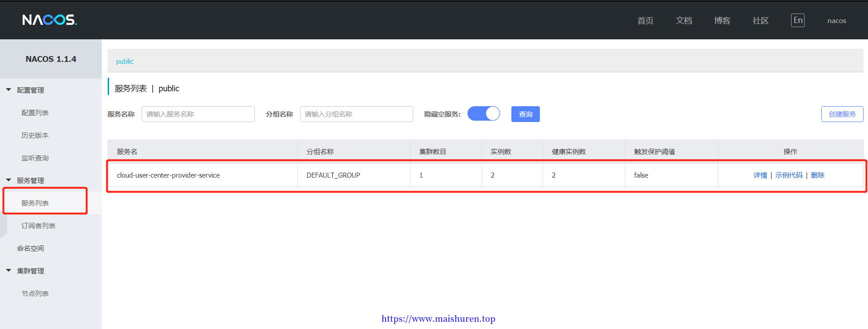Collapse the 服务管理 menu arrow
The image size is (868, 329).
tap(9, 180)
